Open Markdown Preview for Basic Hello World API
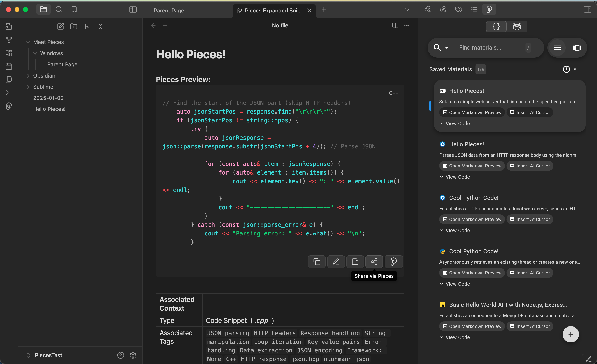The height and width of the screenshot is (364, 597). (x=472, y=326)
